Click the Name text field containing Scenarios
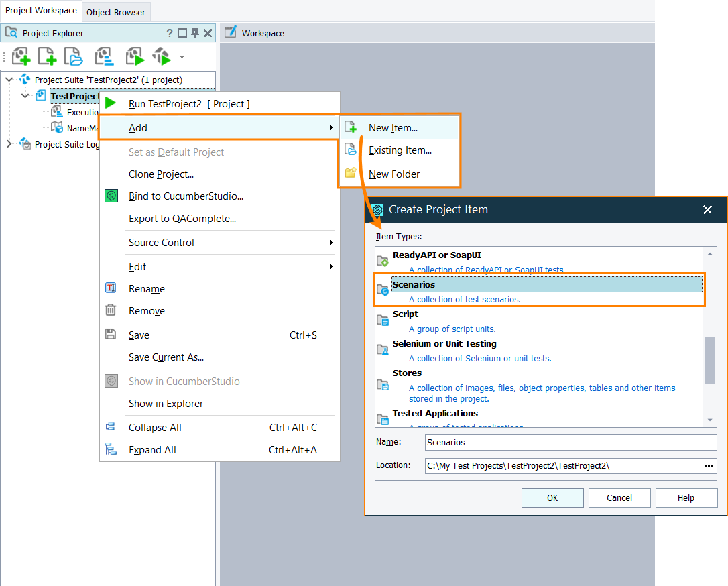Viewport: 728px width, 586px height. (x=570, y=443)
